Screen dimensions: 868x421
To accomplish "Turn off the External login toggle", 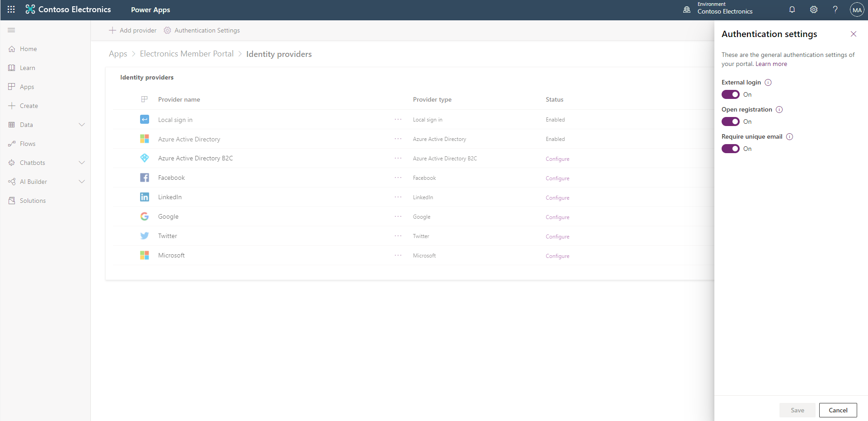I will [730, 94].
